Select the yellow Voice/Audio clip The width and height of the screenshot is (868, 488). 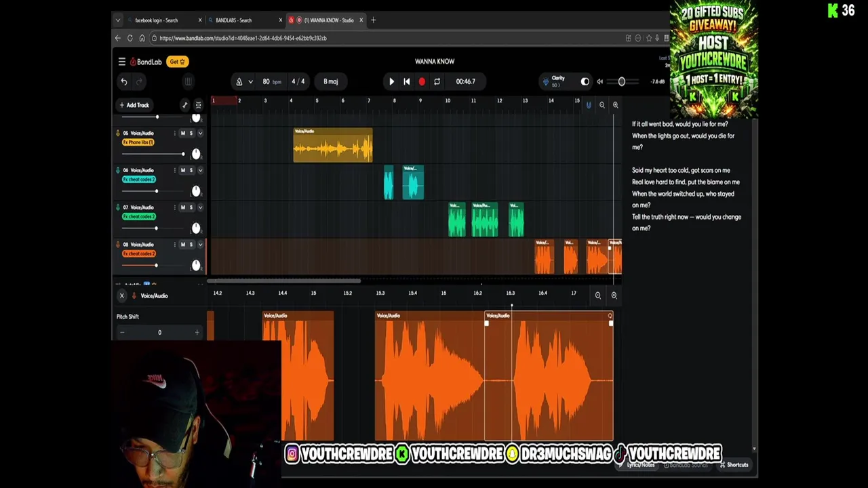333,145
